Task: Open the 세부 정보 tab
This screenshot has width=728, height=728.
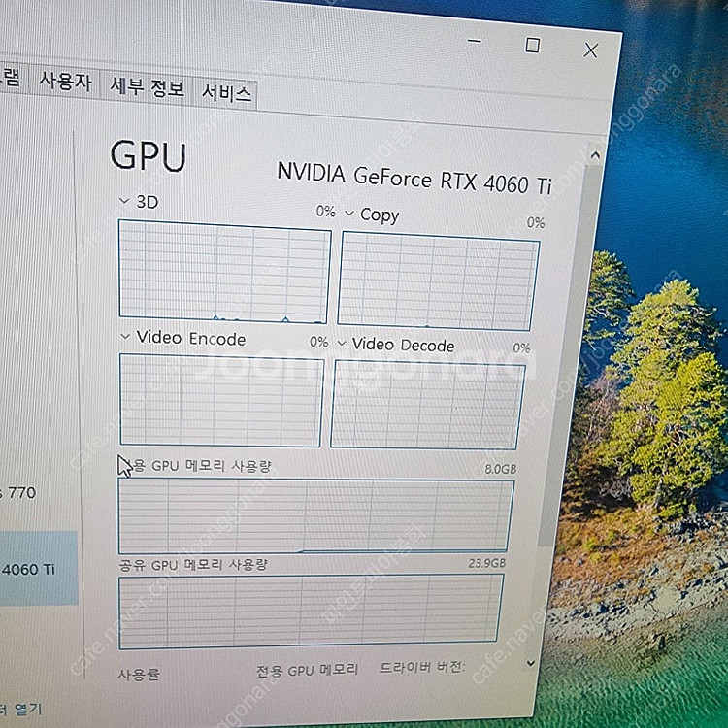Action: click(x=147, y=86)
